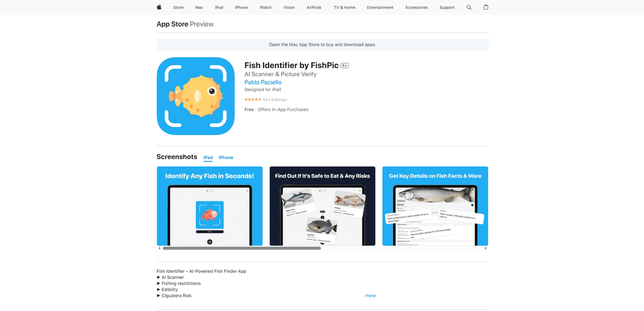Switch to the iPhone screenshots tab
Screen dimensions: 644x311
pyautogui.click(x=226, y=157)
